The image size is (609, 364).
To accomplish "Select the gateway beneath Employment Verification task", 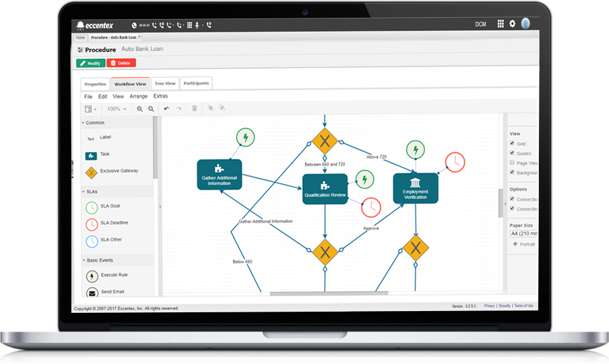I will coord(416,247).
